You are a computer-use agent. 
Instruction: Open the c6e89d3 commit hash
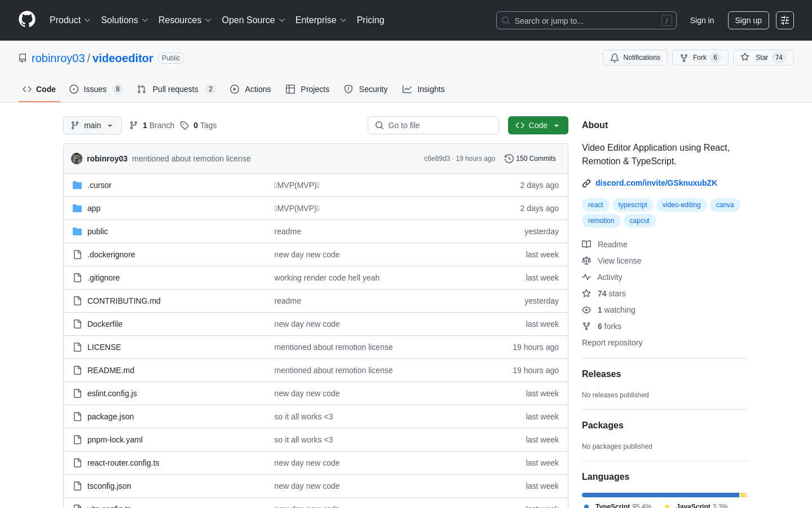(x=437, y=159)
